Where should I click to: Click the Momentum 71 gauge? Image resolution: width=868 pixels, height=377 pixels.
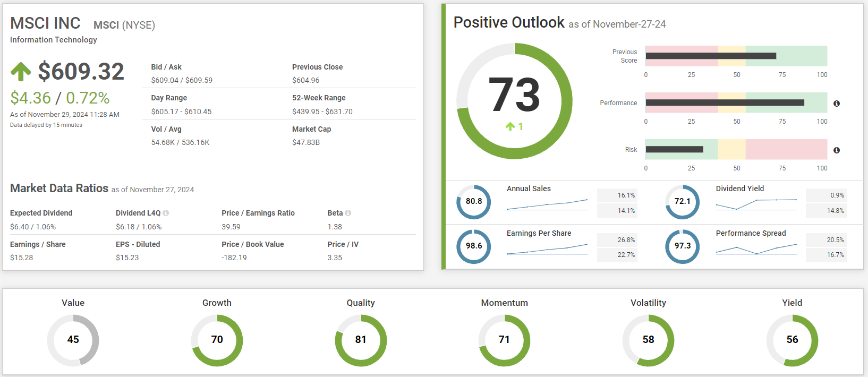tap(505, 340)
